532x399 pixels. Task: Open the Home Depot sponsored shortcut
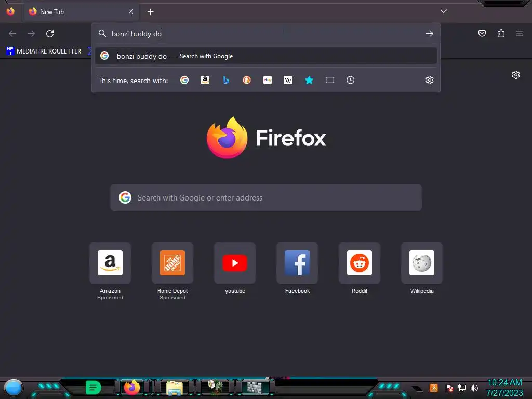tap(172, 263)
